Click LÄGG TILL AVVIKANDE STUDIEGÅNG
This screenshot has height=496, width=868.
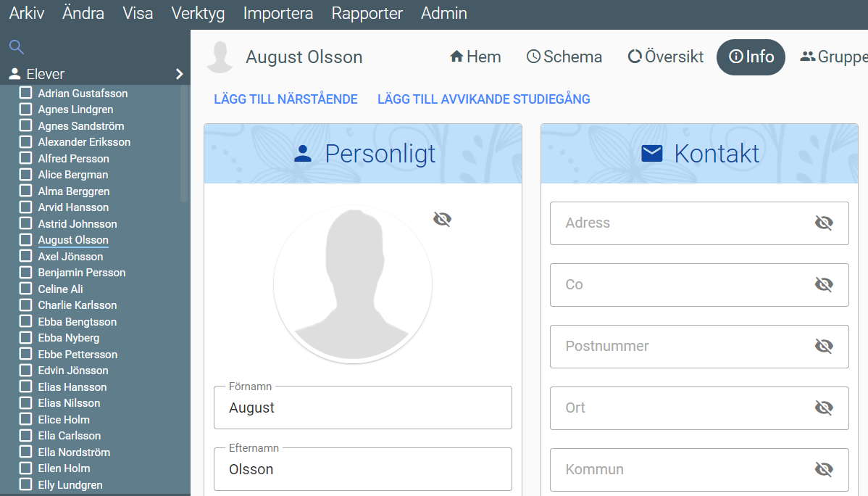click(x=483, y=99)
